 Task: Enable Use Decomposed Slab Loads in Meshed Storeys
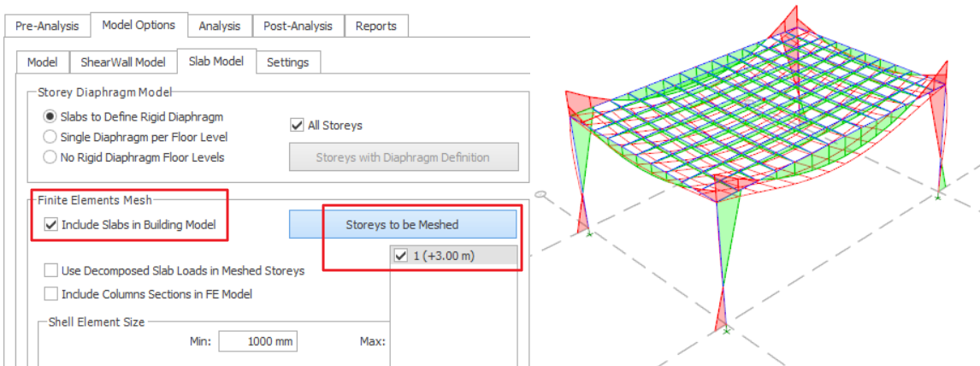click(51, 271)
